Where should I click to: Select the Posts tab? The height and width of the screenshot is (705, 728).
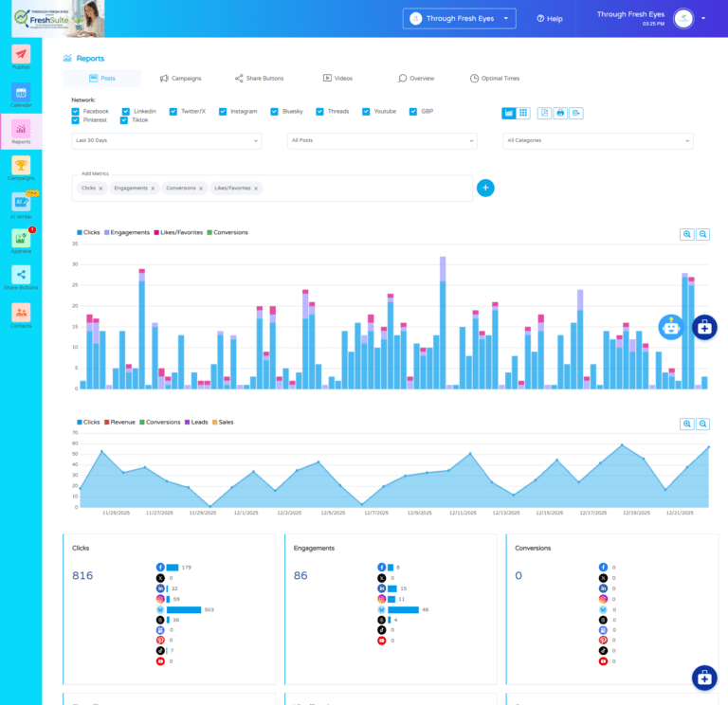(102, 79)
